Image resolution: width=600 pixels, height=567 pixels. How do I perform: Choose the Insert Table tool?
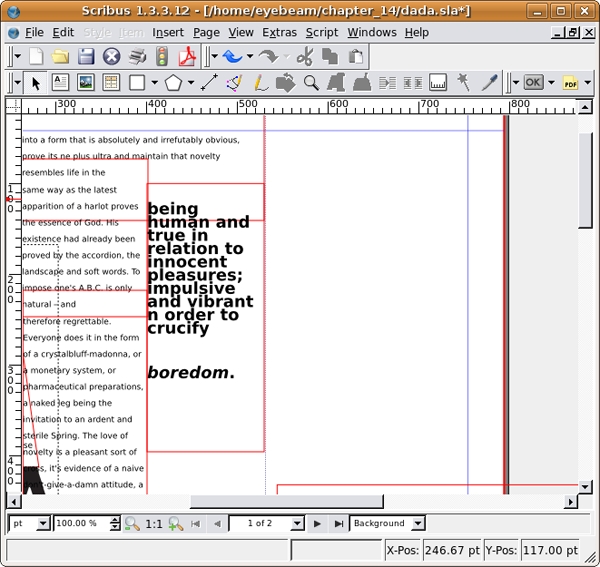point(111,83)
